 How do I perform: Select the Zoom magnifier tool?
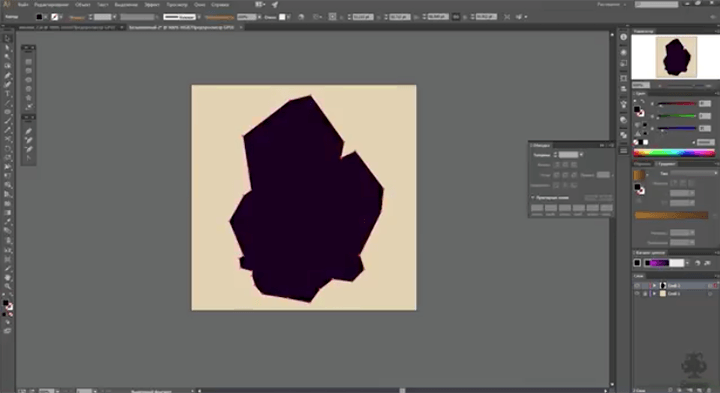pos(7,286)
